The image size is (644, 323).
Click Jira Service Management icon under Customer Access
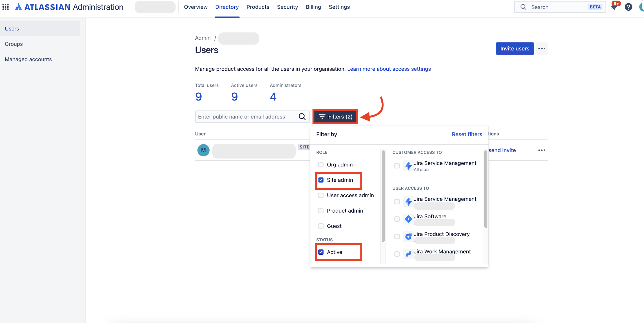pos(408,166)
